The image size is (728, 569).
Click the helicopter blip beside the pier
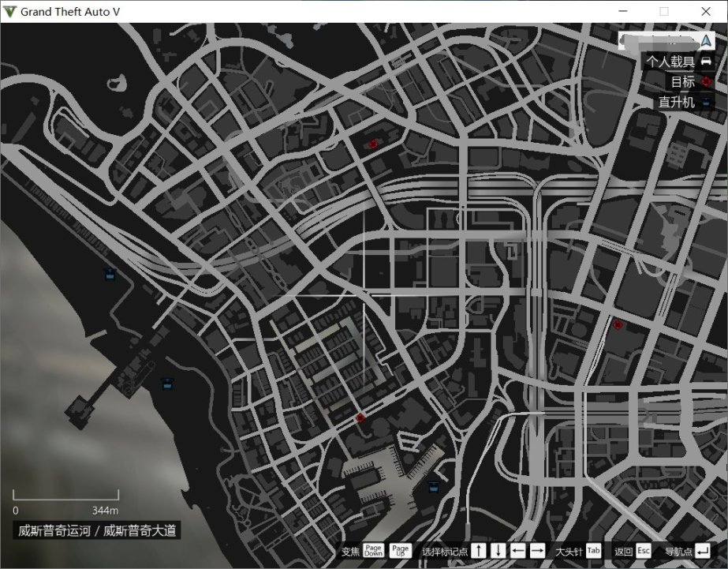[x=167, y=384]
